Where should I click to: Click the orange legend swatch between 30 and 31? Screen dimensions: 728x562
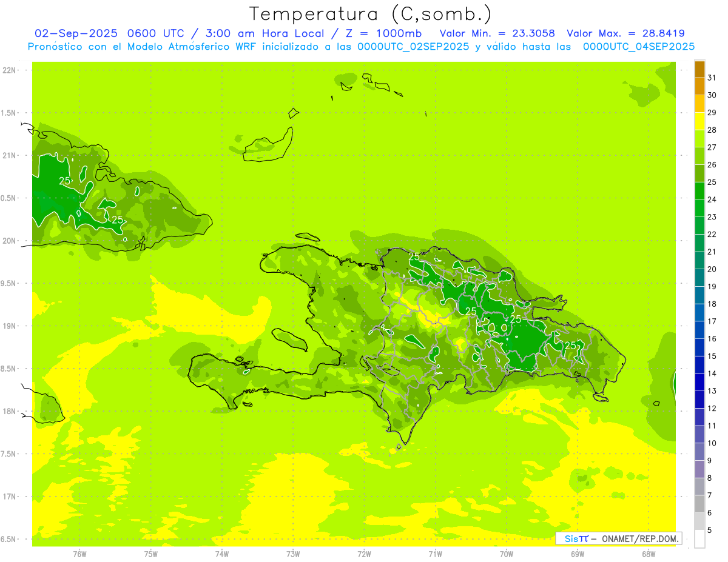coord(699,87)
